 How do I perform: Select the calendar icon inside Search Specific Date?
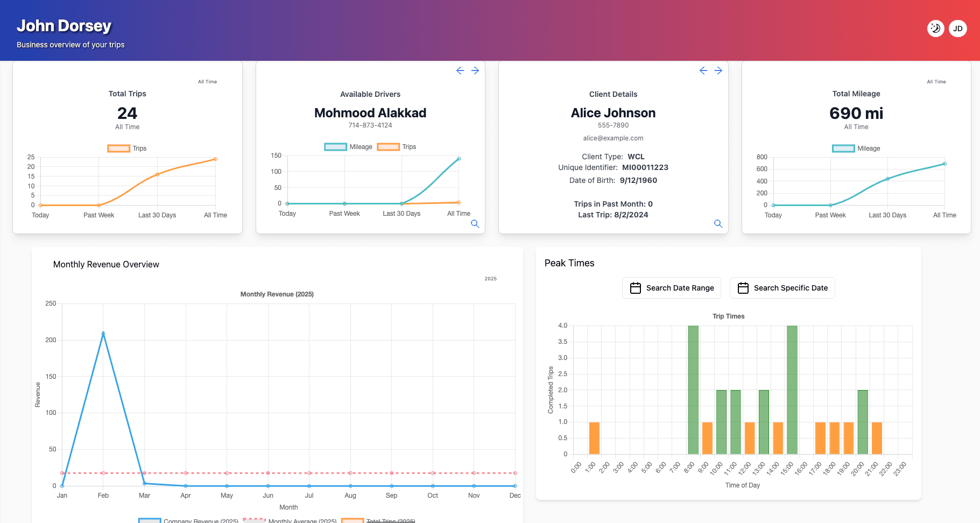point(743,288)
